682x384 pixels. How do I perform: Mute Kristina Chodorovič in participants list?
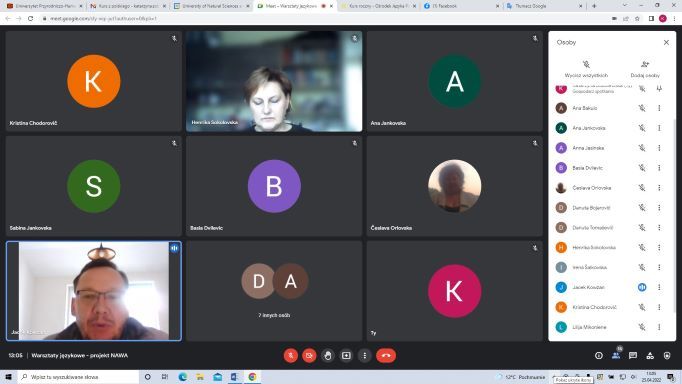pyautogui.click(x=642, y=307)
